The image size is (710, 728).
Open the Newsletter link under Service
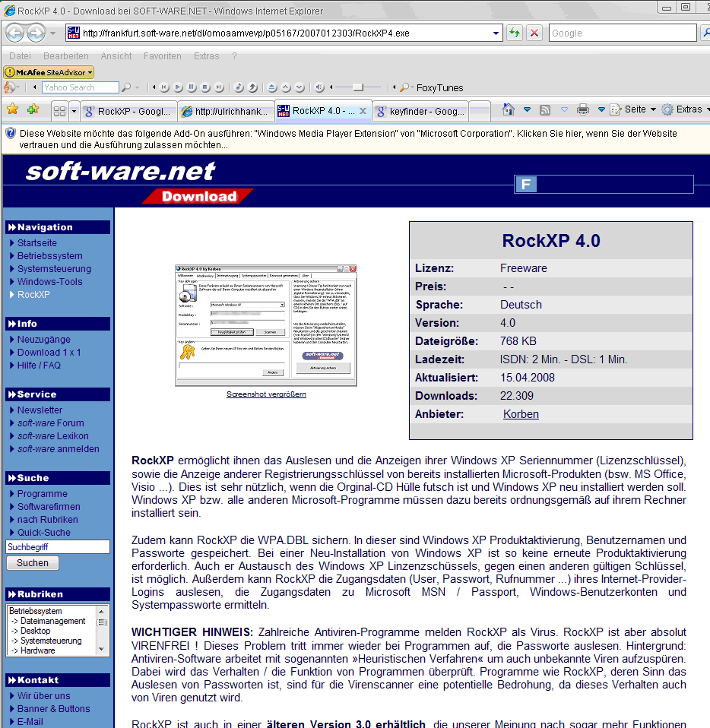(40, 410)
